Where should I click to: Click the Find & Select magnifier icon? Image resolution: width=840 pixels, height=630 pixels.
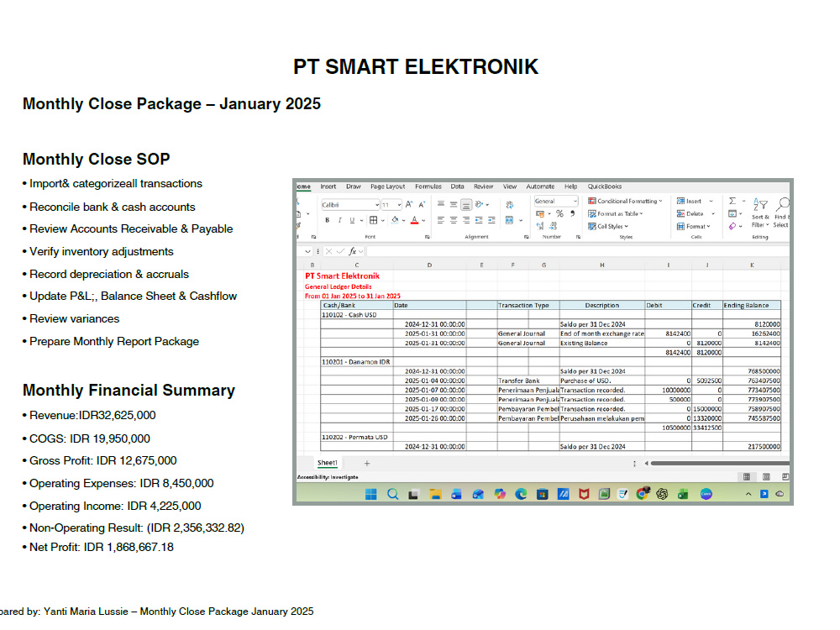783,203
